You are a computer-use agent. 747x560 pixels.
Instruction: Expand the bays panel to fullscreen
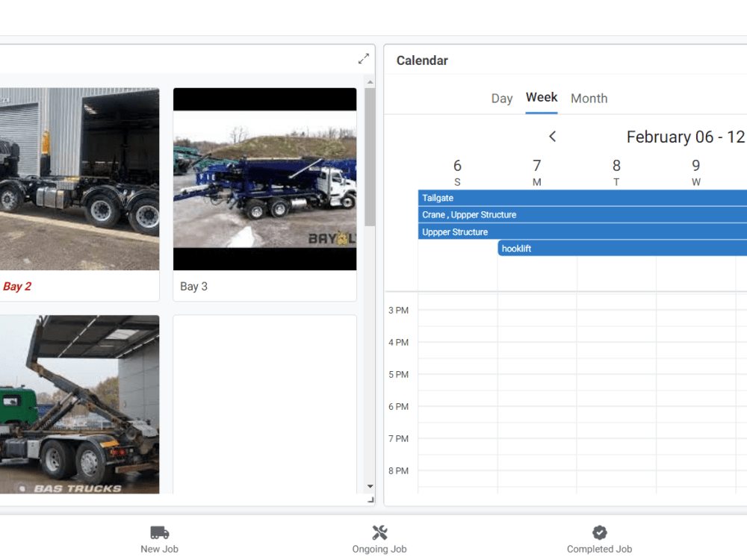click(x=364, y=58)
